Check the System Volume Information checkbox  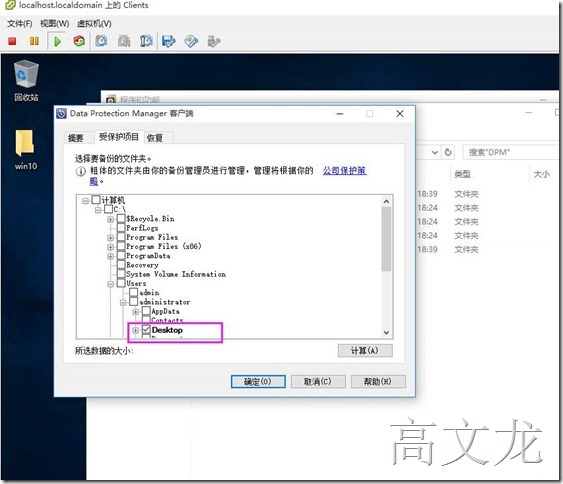121,274
